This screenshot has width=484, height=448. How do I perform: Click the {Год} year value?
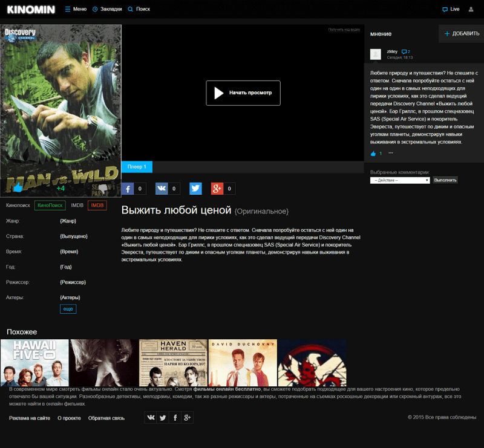coord(66,267)
